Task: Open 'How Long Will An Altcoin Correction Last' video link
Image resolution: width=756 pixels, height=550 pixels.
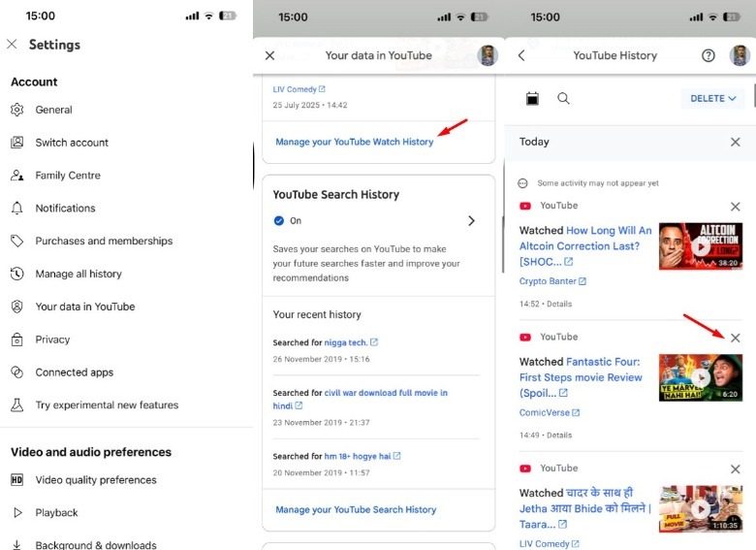Action: 585,246
